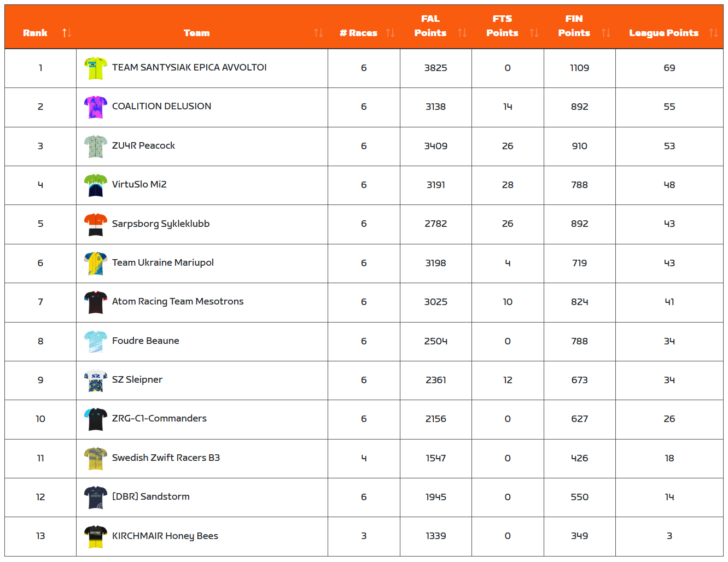This screenshot has width=728, height=562.
Task: Click the Team Ukraine Mariupol jersey icon
Action: click(x=96, y=264)
